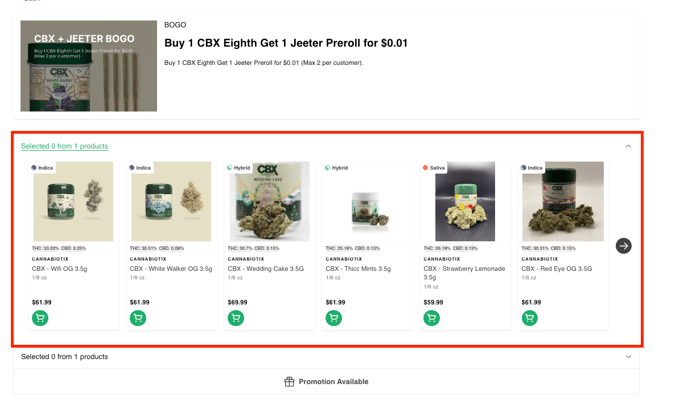Expand the second selected products section

tap(628, 357)
